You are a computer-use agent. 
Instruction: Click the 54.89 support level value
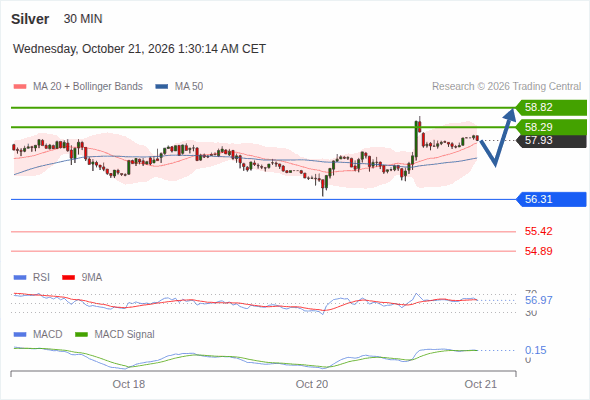[538, 251]
